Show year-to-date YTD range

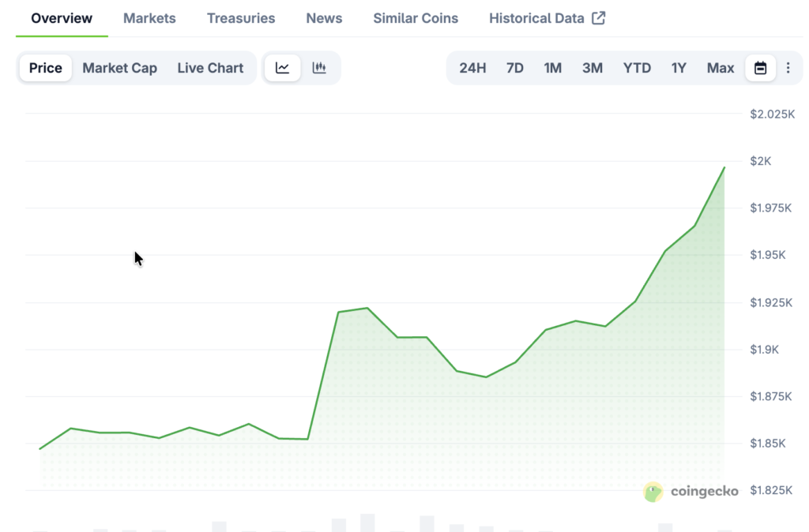[x=637, y=68]
